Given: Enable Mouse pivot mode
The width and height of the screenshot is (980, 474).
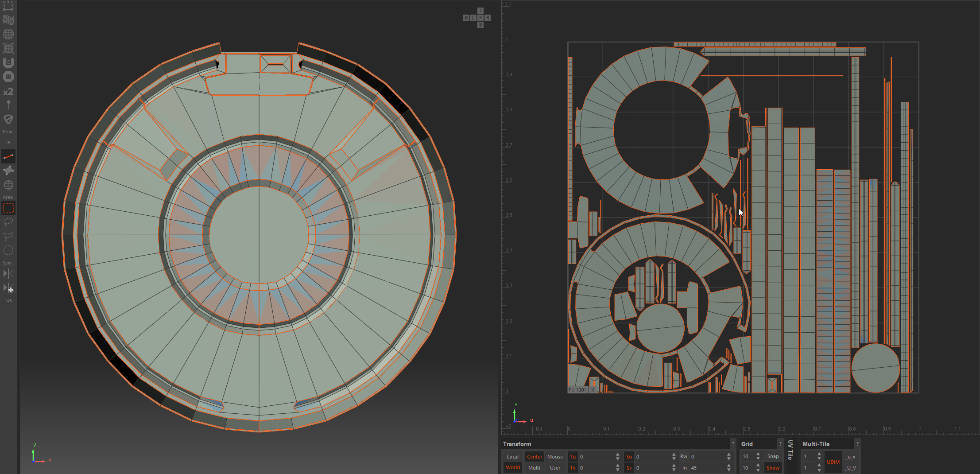Looking at the screenshot, I should tap(555, 457).
